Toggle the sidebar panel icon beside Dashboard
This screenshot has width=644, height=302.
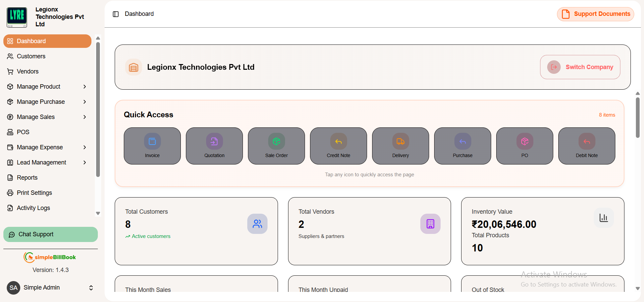point(116,14)
